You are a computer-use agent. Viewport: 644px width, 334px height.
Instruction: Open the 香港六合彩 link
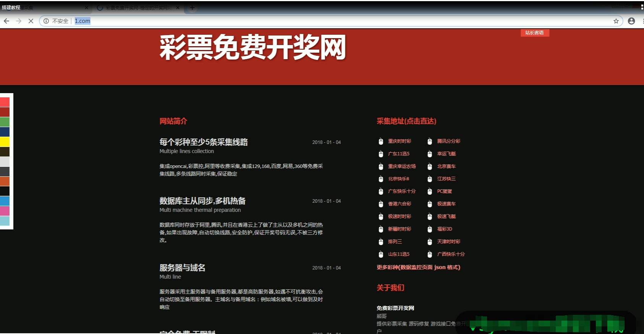[400, 204]
